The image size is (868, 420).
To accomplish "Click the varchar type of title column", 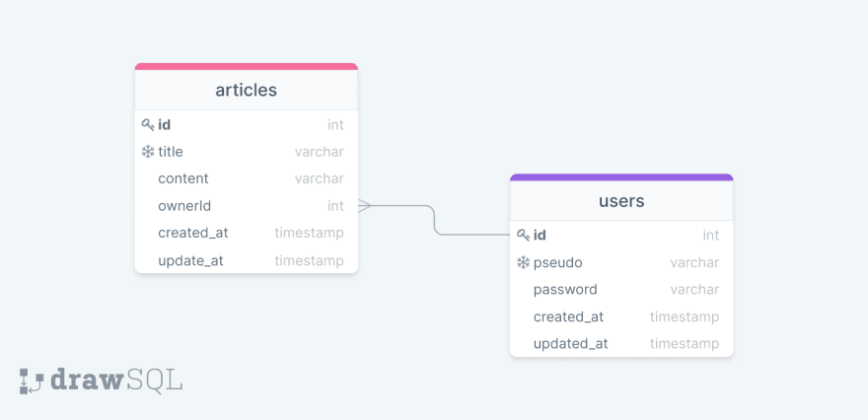I will click(320, 152).
